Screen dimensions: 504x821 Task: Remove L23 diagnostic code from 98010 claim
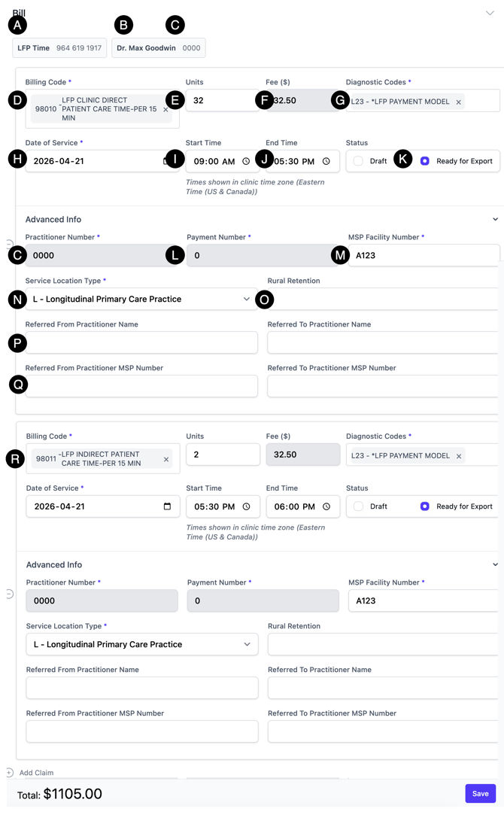[x=458, y=102]
